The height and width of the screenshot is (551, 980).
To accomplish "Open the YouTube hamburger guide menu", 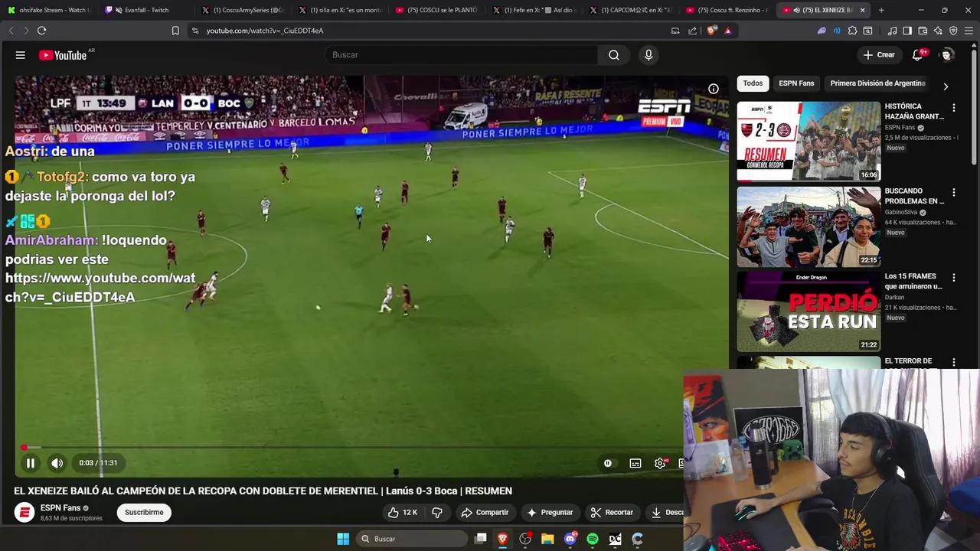I will pos(21,55).
